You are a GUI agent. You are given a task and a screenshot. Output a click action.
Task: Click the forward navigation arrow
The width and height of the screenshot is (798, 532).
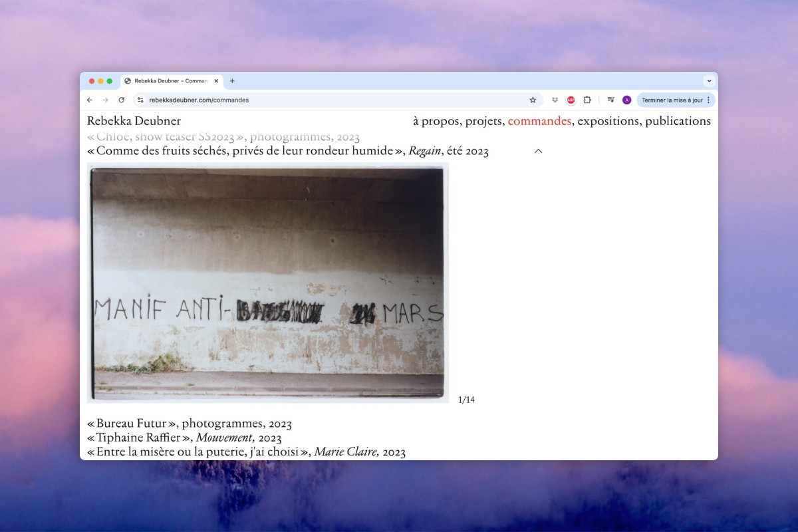point(105,100)
